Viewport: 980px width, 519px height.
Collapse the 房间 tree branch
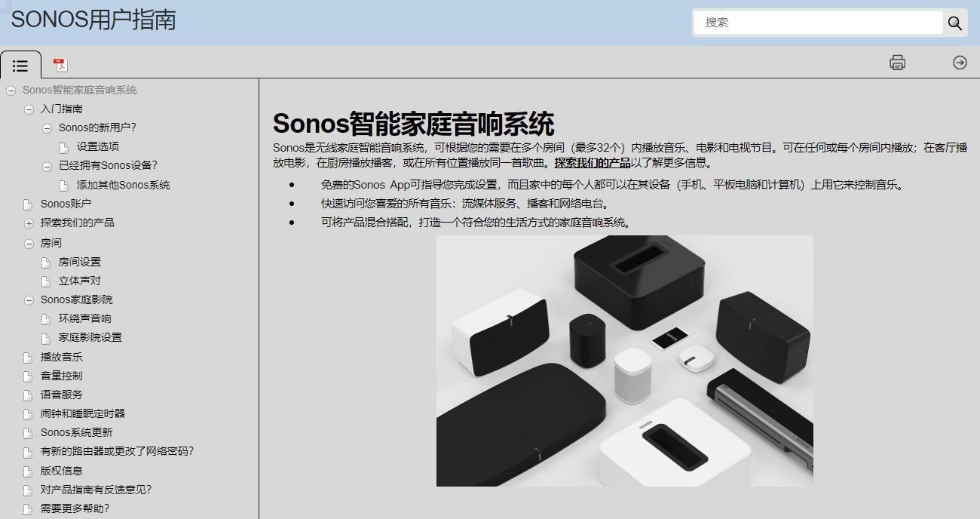point(27,242)
